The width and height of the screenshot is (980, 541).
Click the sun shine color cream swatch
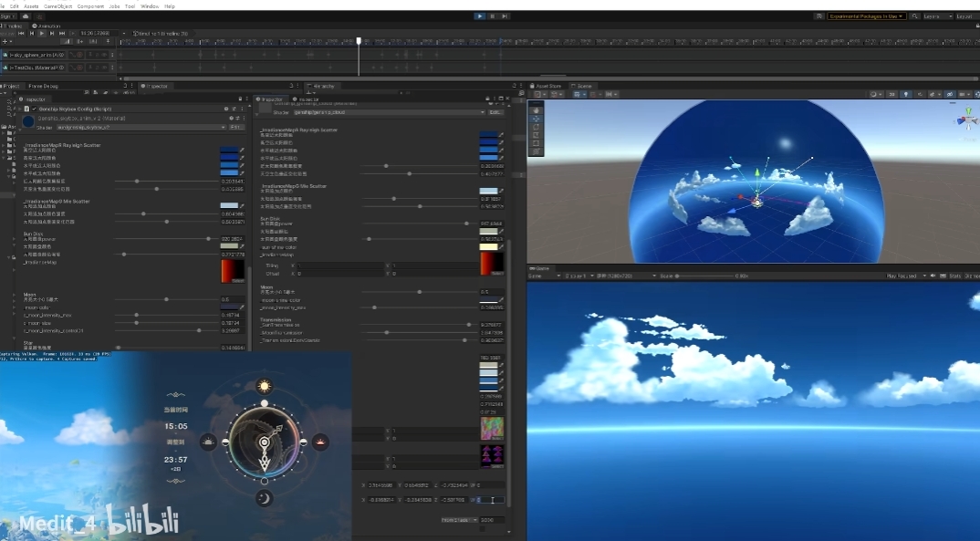[488, 246]
